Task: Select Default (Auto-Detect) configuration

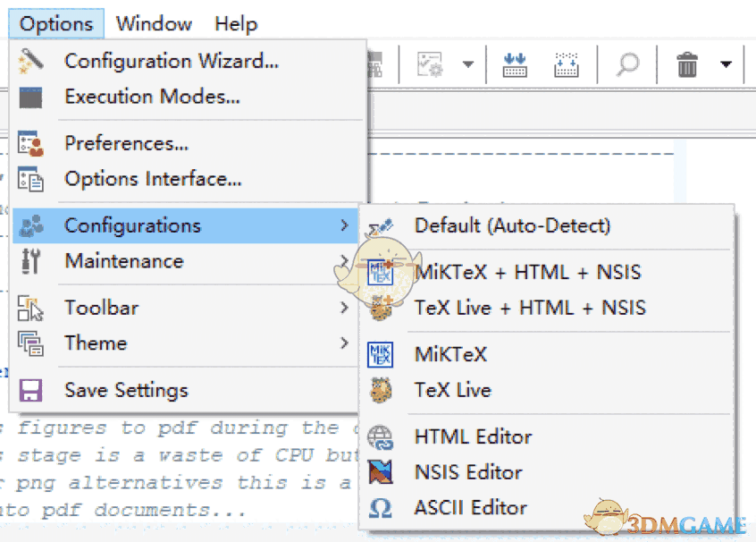Action: pos(512,225)
